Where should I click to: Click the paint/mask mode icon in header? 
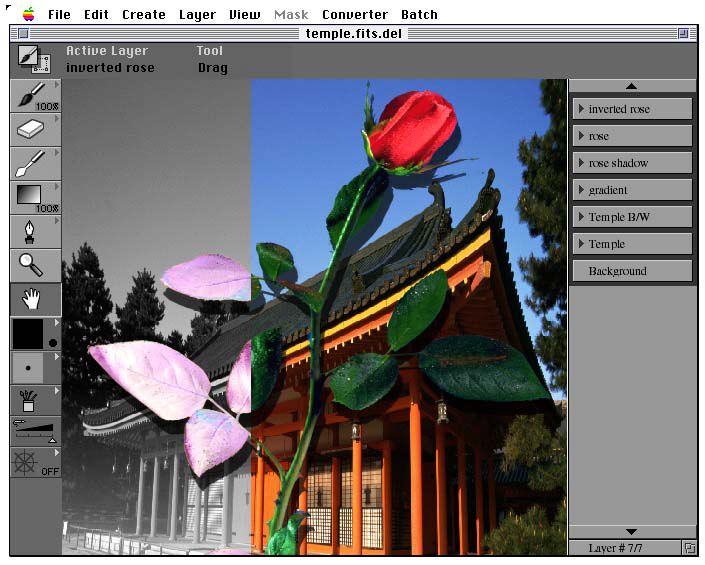coord(34,59)
